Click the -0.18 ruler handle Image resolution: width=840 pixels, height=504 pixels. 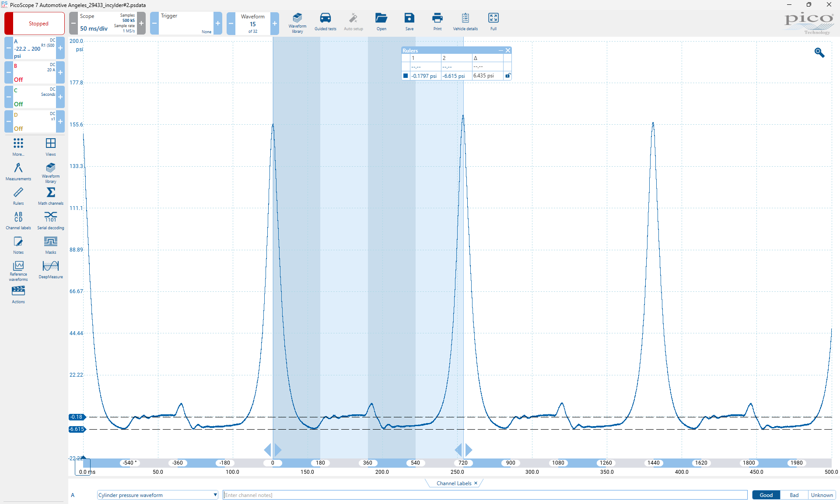(77, 416)
